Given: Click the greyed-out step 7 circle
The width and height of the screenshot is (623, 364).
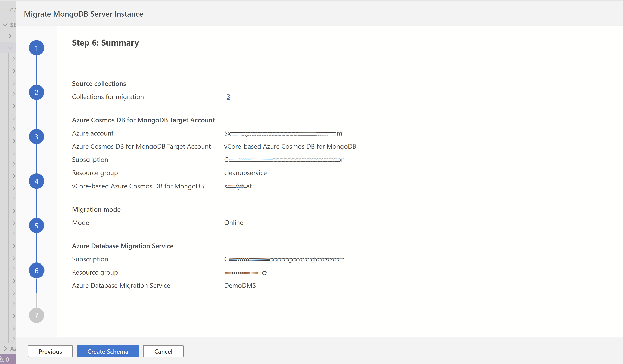Looking at the screenshot, I should tap(36, 315).
